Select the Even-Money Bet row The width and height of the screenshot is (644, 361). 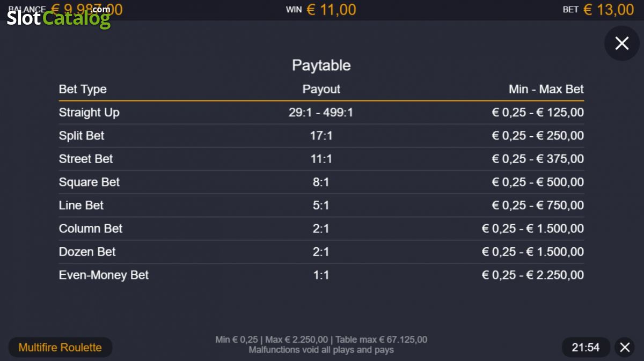click(321, 275)
